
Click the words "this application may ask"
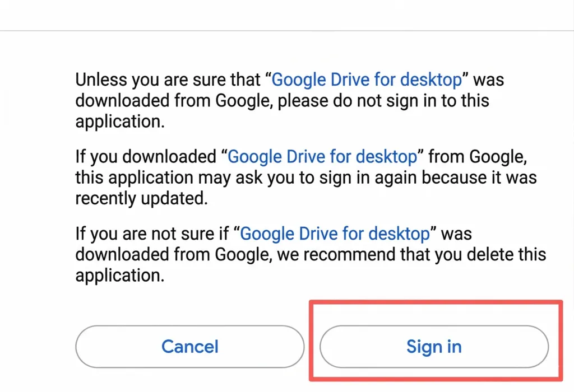pyautogui.click(x=168, y=178)
